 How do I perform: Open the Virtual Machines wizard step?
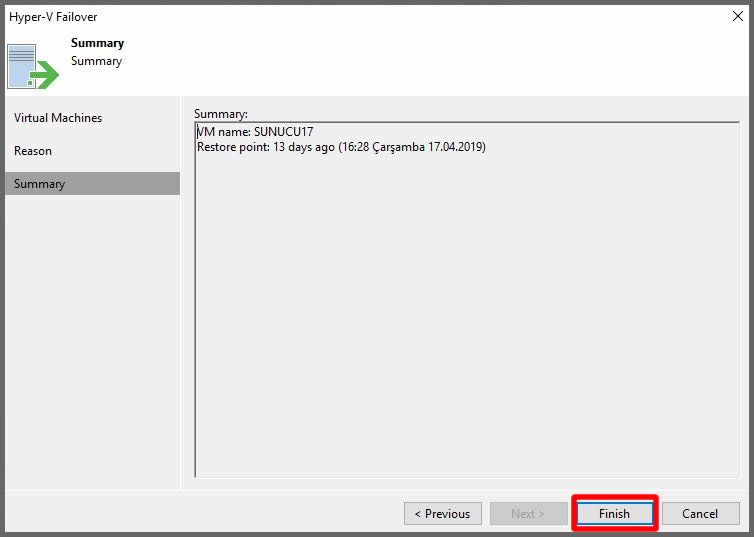pos(58,118)
